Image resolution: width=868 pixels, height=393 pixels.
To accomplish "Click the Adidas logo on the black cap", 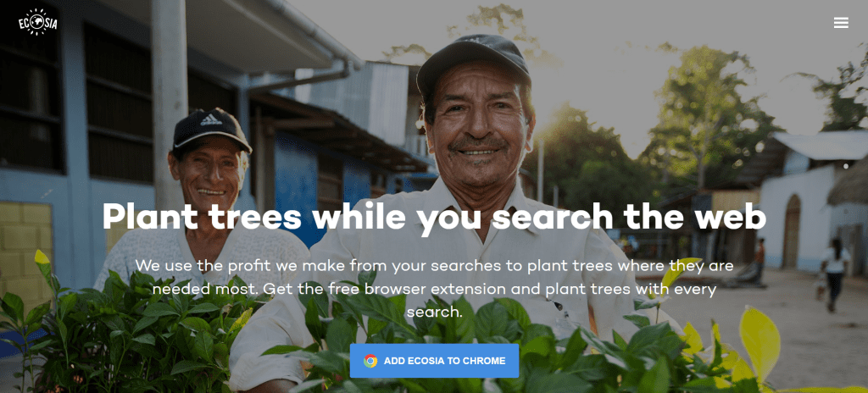I will [211, 119].
